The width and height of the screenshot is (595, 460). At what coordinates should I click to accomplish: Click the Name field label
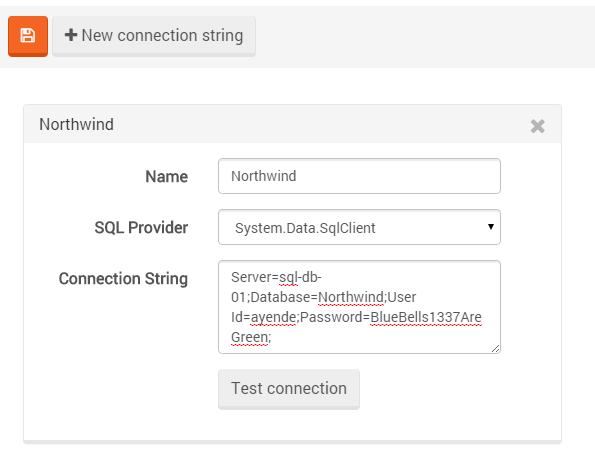tap(167, 176)
